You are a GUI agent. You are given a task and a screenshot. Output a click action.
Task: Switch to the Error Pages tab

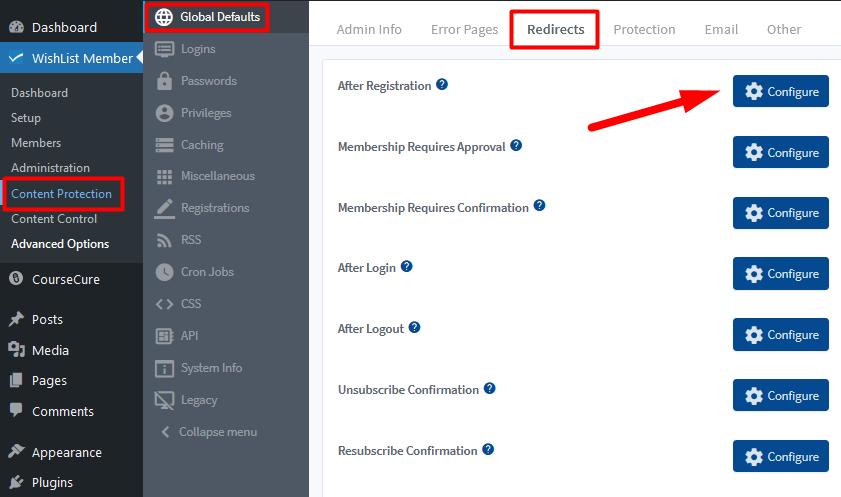pos(464,29)
